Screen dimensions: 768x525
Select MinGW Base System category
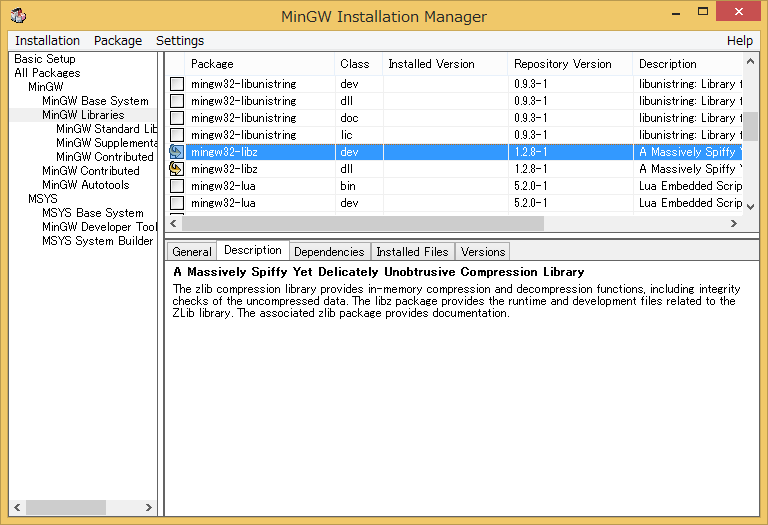pos(95,101)
